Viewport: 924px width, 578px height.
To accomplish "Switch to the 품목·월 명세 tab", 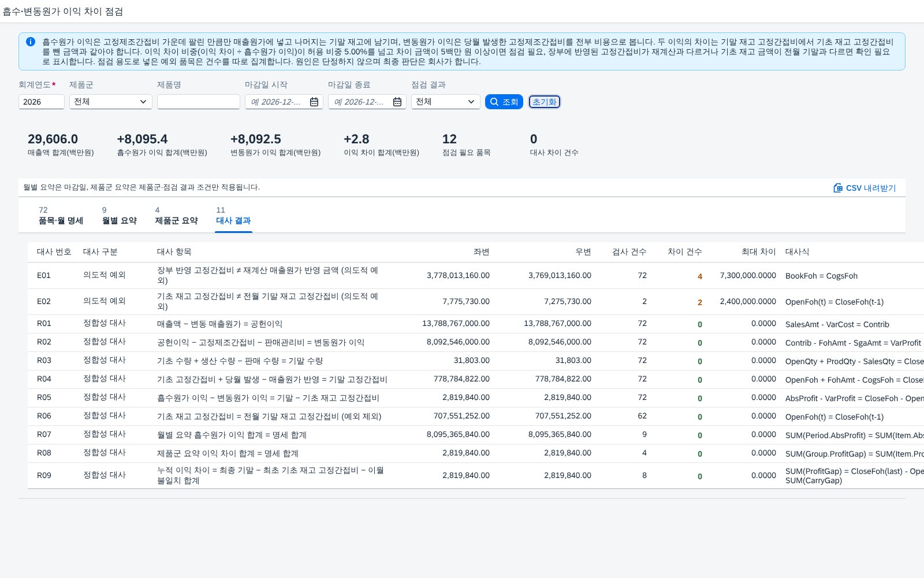I will pos(61,216).
